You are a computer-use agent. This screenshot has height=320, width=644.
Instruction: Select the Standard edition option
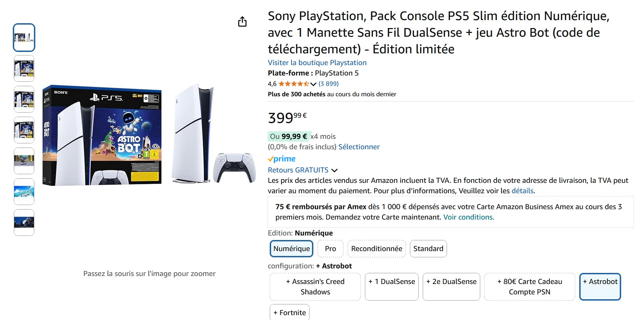(428, 249)
